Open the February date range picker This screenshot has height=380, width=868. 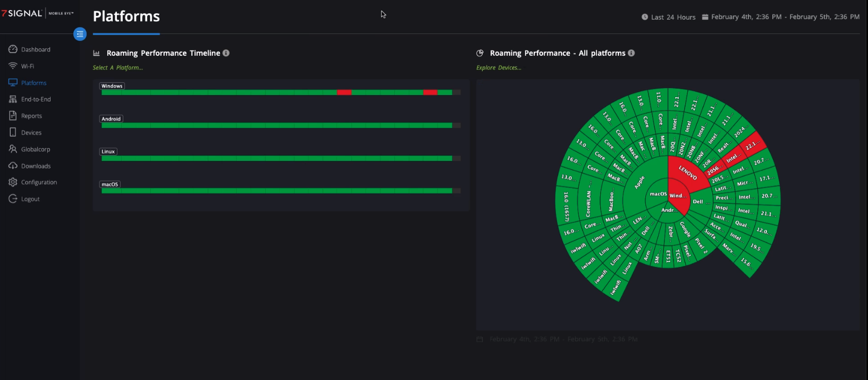tap(780, 17)
